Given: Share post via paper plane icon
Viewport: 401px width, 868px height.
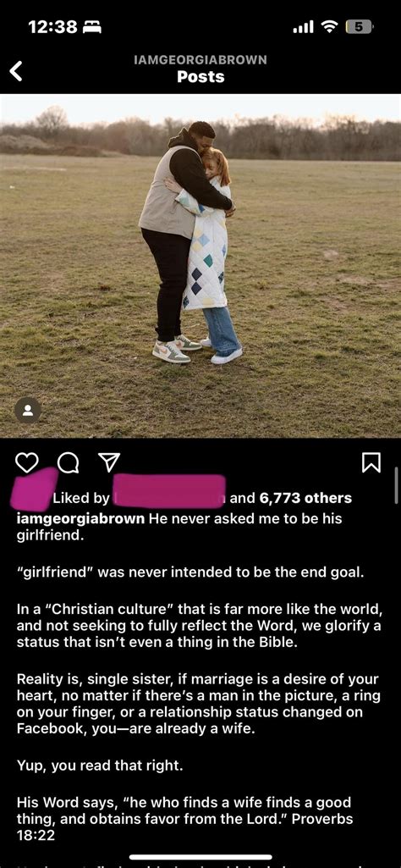Looking at the screenshot, I should coord(108,462).
